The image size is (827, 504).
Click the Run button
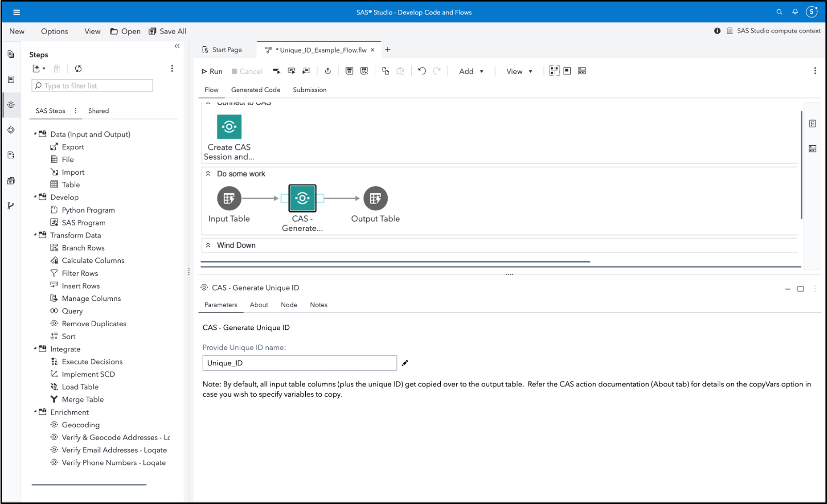212,72
